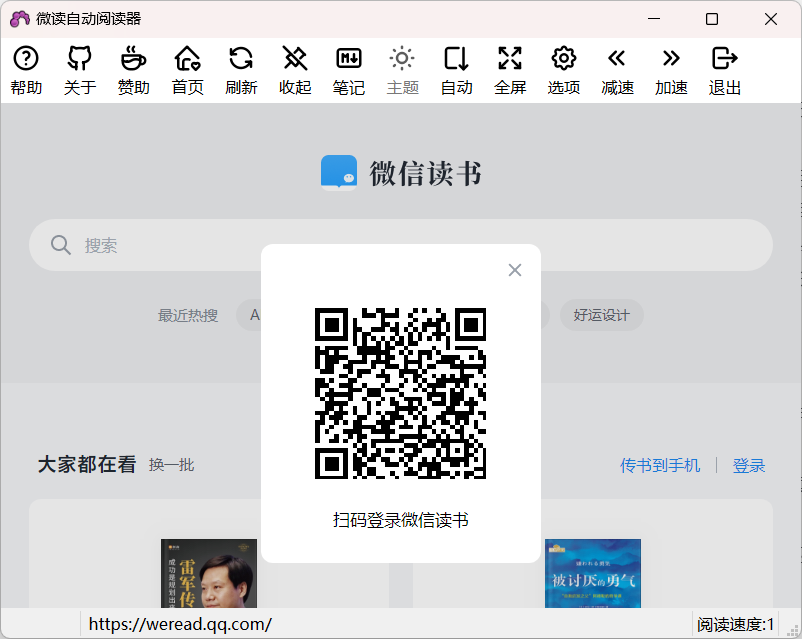Toggle 选项 options settings
This screenshot has width=802, height=639.
[x=563, y=68]
